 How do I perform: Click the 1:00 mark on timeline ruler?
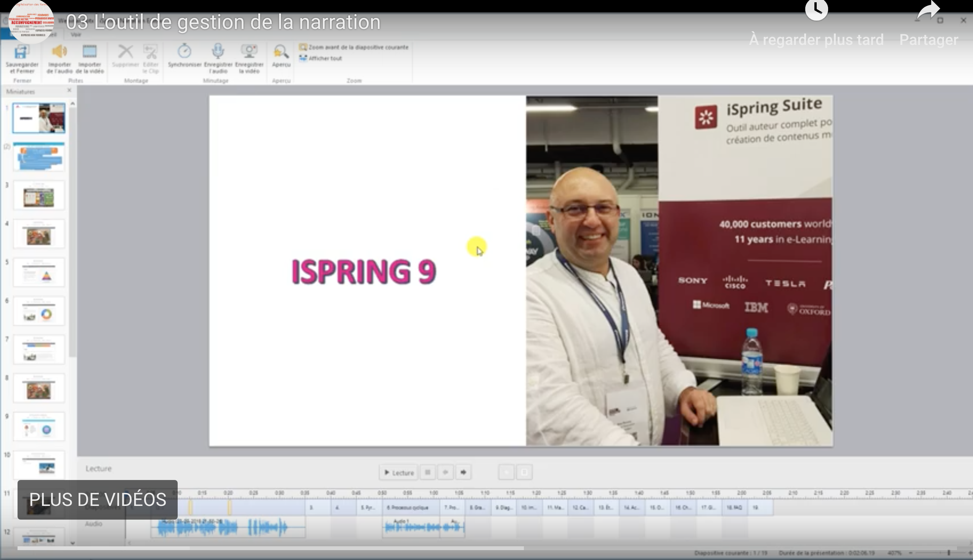(434, 493)
